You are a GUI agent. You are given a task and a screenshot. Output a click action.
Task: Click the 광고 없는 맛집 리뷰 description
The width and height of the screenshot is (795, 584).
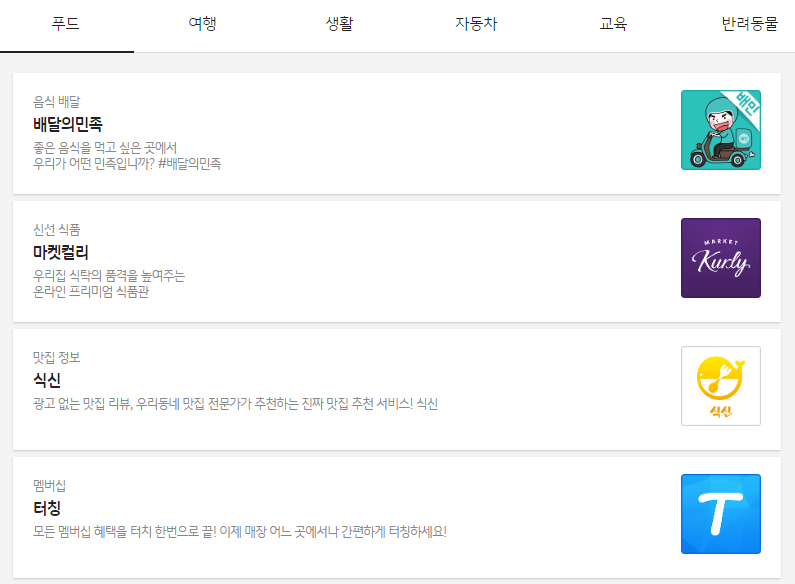tap(235, 404)
